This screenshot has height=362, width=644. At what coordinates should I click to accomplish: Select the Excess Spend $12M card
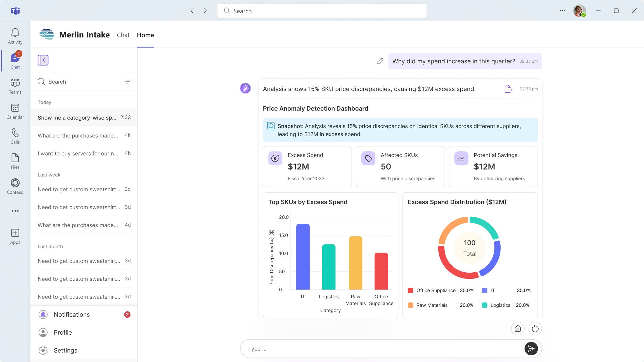click(x=307, y=166)
